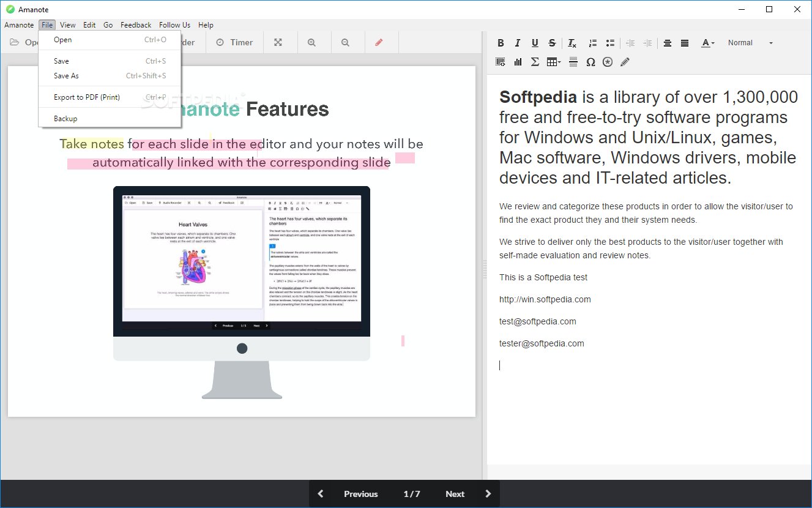Insert special character (Omega)

pos(590,62)
